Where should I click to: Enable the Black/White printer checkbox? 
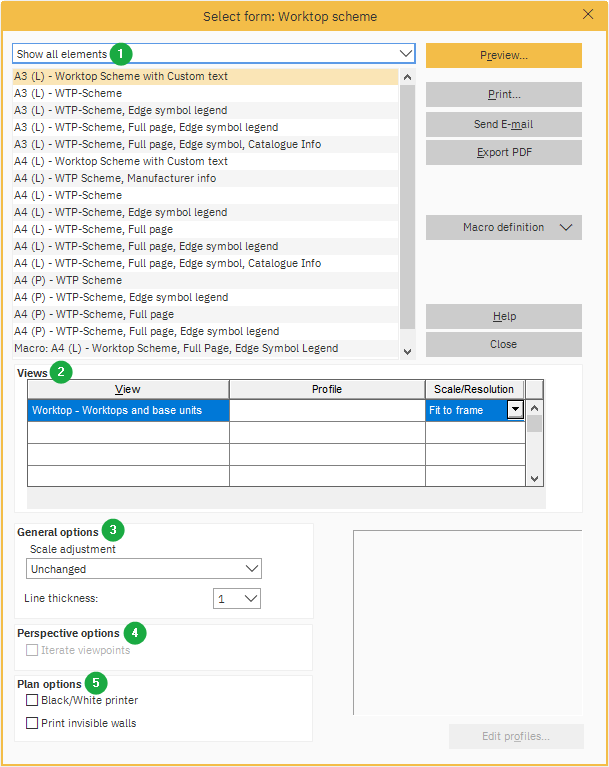coord(33,701)
